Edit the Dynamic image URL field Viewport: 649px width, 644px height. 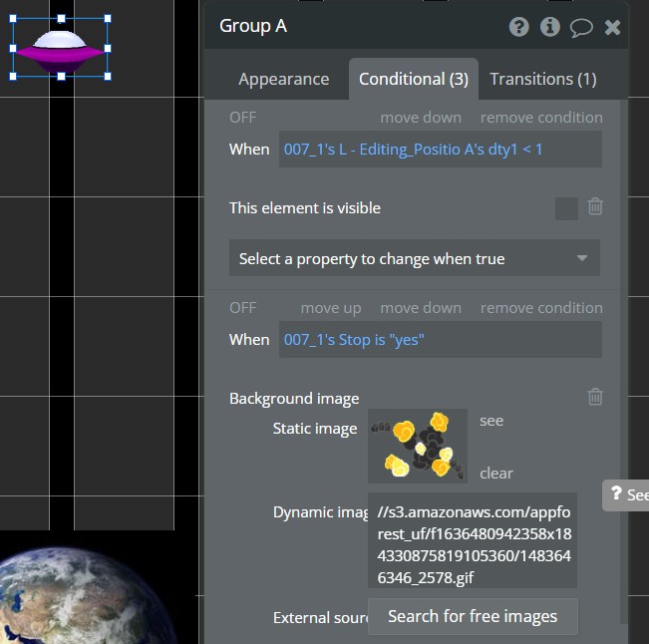pyautogui.click(x=473, y=540)
